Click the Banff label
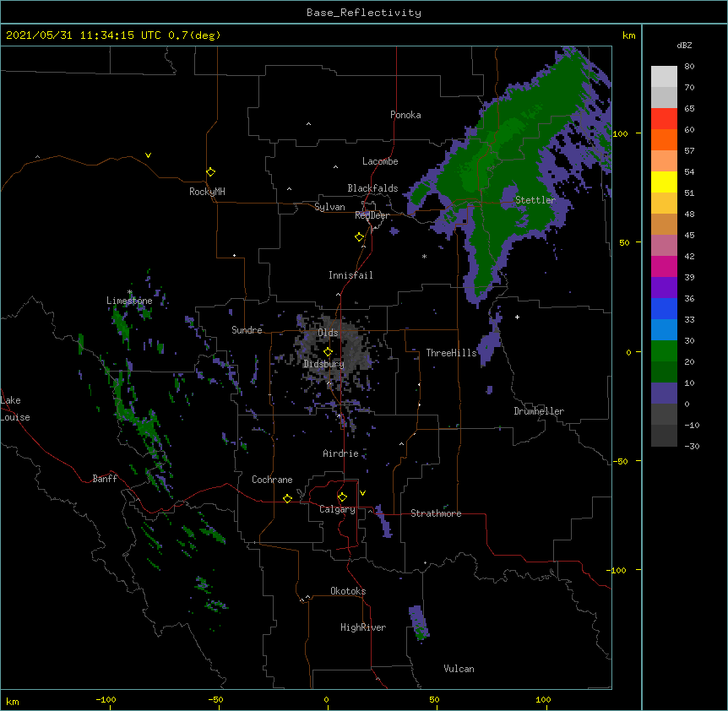The image size is (728, 711). pos(105,479)
